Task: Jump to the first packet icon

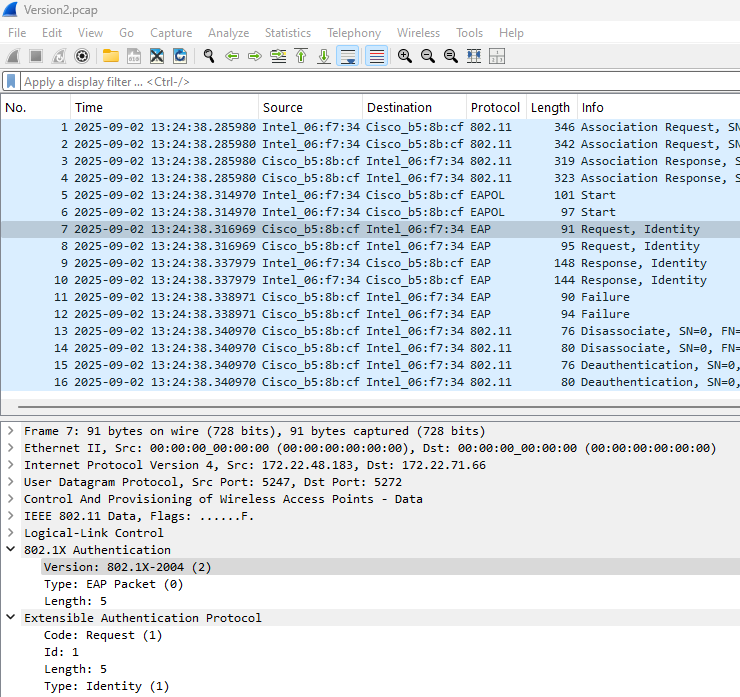Action: pyautogui.click(x=301, y=56)
